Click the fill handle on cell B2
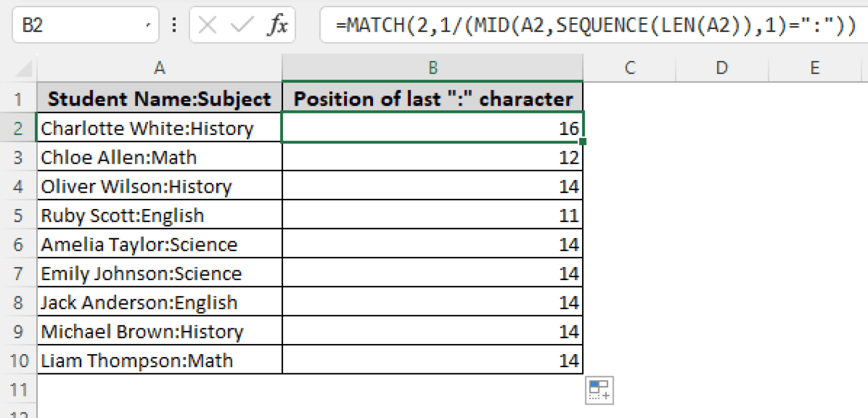Screen dimensions: 868x418 pyautogui.click(x=583, y=142)
